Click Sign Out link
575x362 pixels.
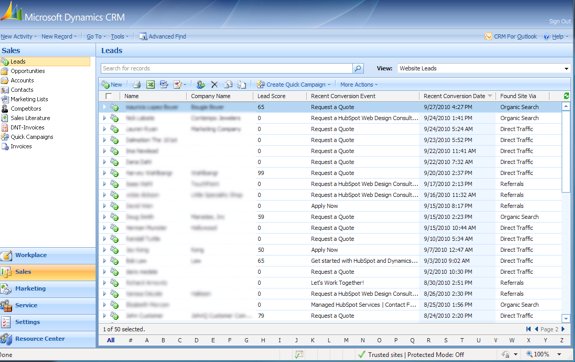560,21
